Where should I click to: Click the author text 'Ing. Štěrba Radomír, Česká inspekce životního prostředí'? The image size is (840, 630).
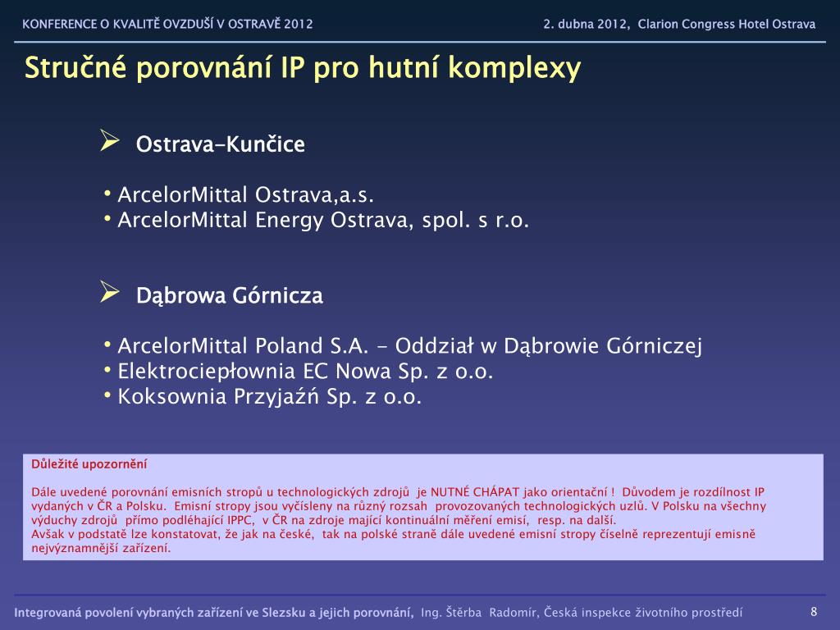tap(582, 612)
